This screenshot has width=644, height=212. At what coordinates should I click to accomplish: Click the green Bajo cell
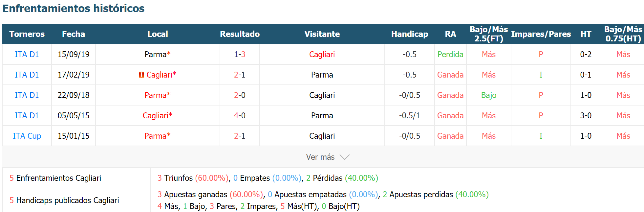click(x=489, y=95)
